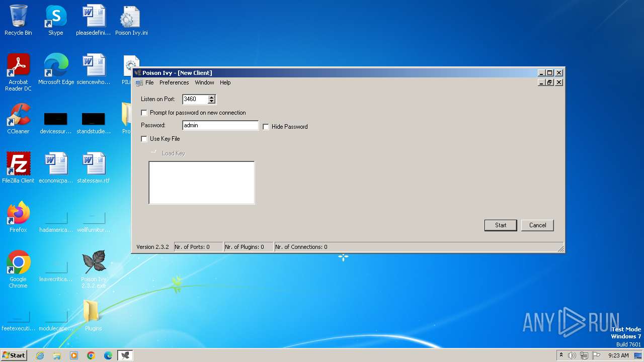Open Edge from the taskbar
This screenshot has height=362, width=644.
[x=108, y=355]
